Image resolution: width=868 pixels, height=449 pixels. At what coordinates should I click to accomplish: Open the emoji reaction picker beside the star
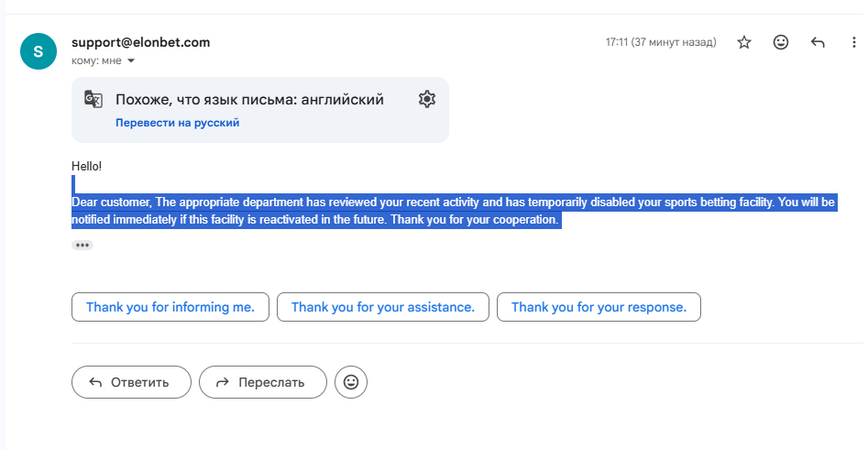pos(781,42)
